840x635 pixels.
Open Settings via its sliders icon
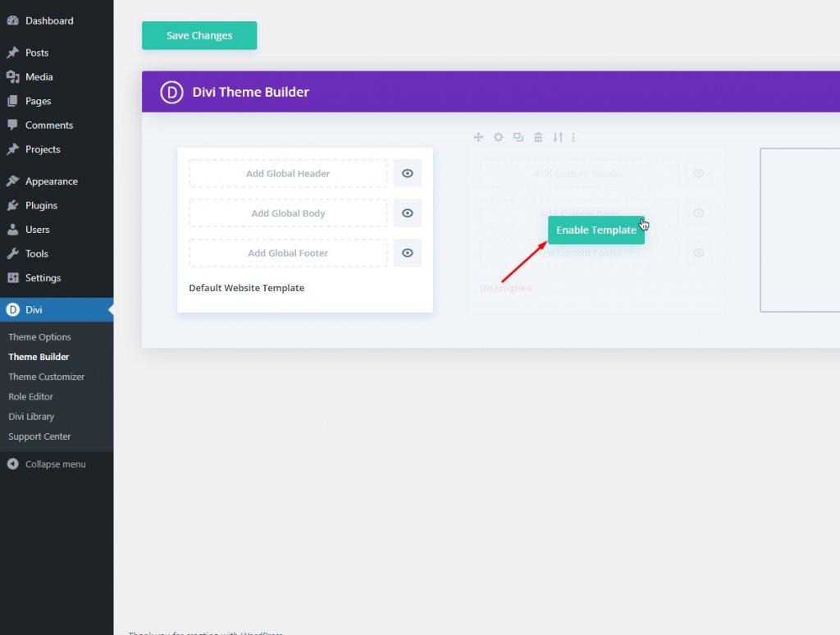[13, 277]
